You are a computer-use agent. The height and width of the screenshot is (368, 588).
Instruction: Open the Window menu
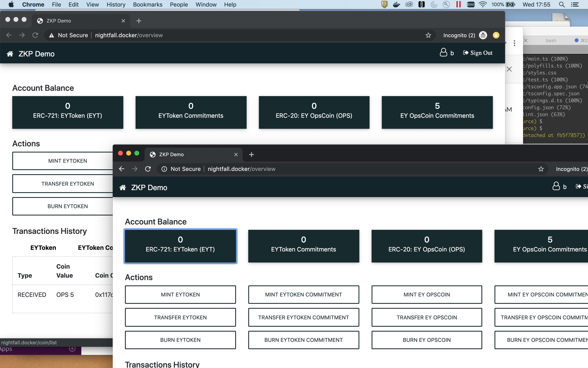pyautogui.click(x=206, y=4)
